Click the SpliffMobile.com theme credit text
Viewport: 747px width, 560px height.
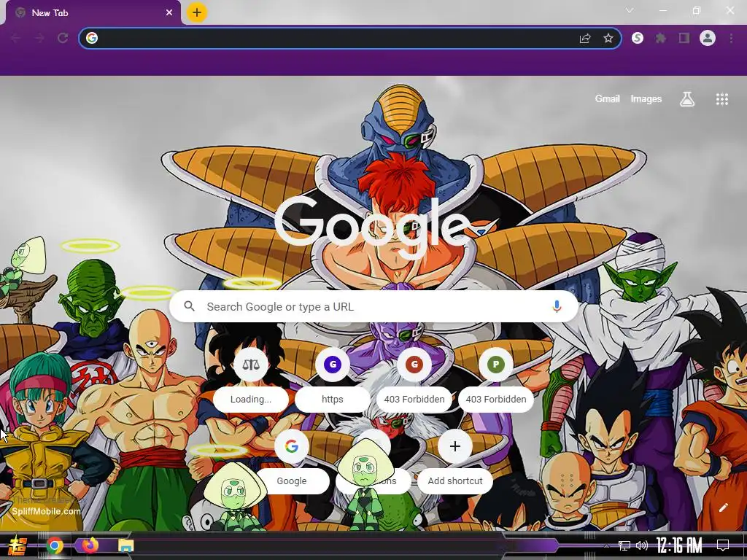point(46,511)
